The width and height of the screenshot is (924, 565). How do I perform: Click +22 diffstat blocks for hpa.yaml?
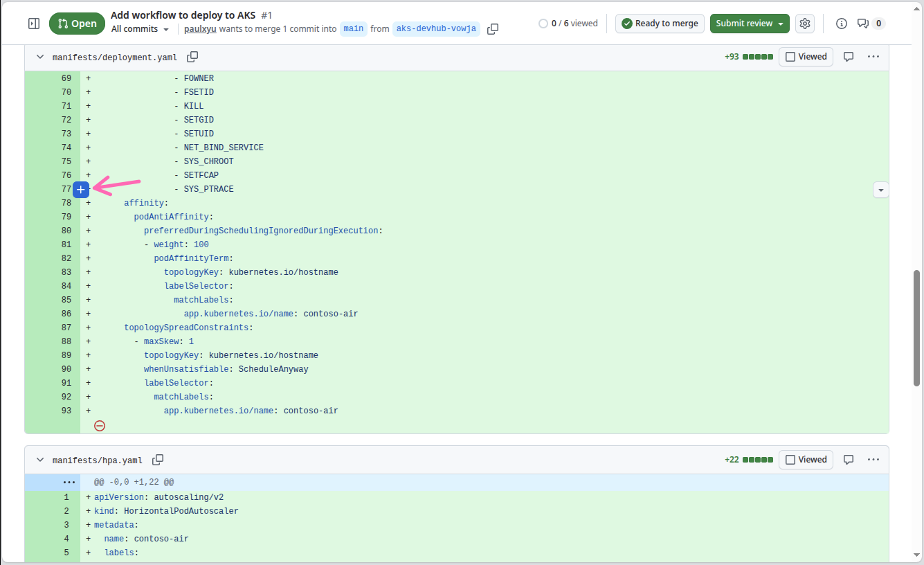(x=749, y=460)
